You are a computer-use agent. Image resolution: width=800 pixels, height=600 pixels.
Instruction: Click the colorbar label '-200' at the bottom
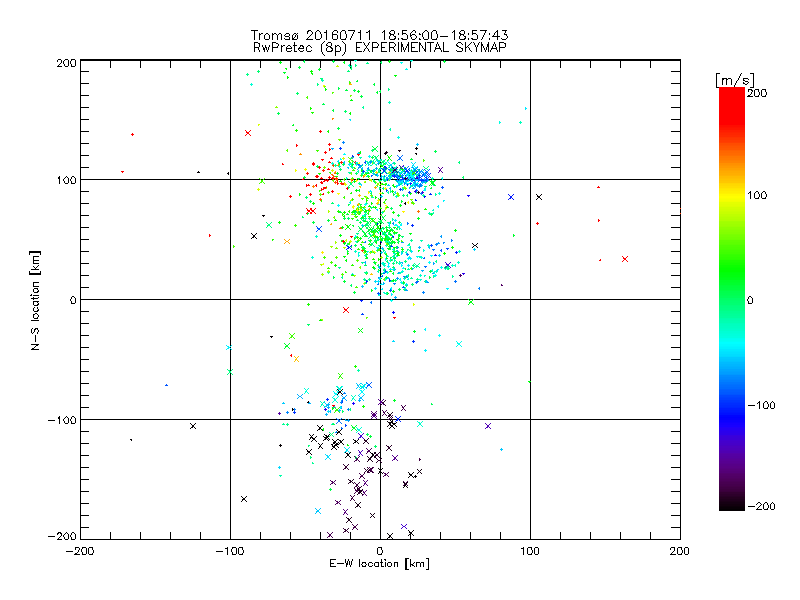pyautogui.click(x=761, y=506)
